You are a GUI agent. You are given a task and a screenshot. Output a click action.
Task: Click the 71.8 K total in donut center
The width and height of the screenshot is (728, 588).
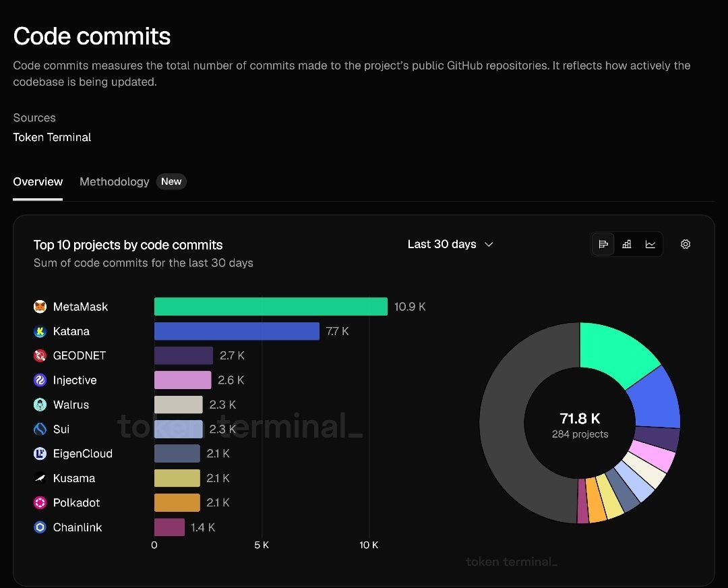pos(580,419)
